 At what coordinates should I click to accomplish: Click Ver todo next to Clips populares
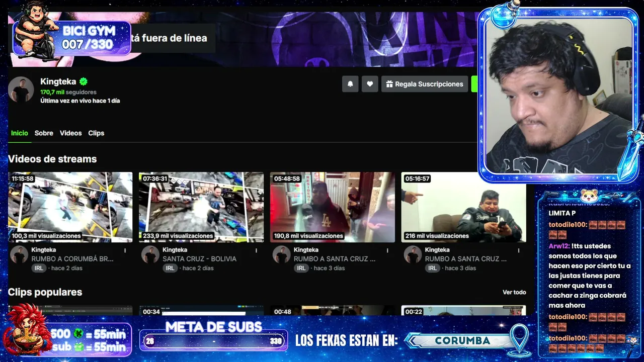click(514, 292)
